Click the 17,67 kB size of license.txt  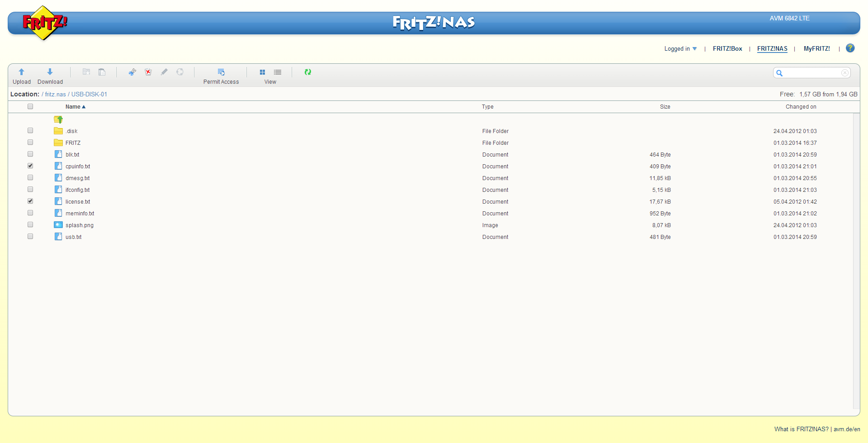[x=660, y=202]
